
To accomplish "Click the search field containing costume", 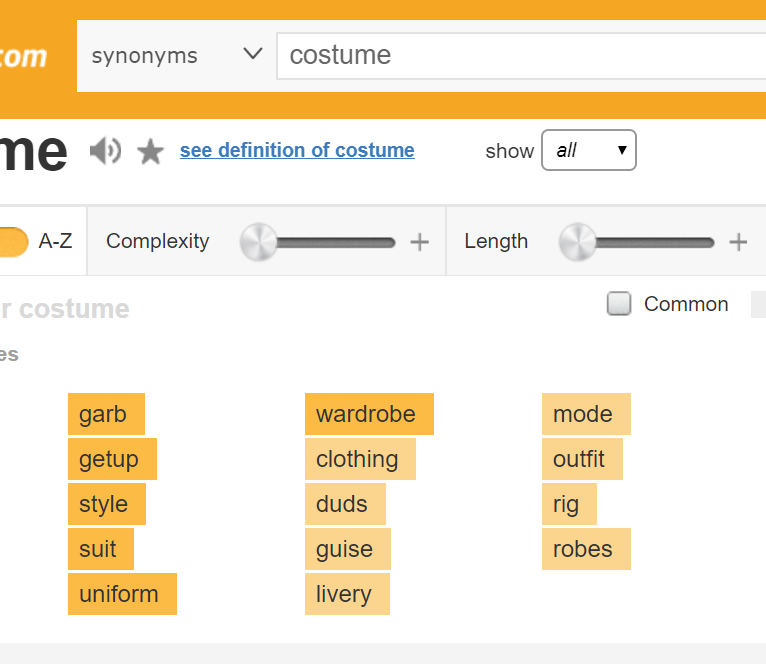I will click(520, 55).
